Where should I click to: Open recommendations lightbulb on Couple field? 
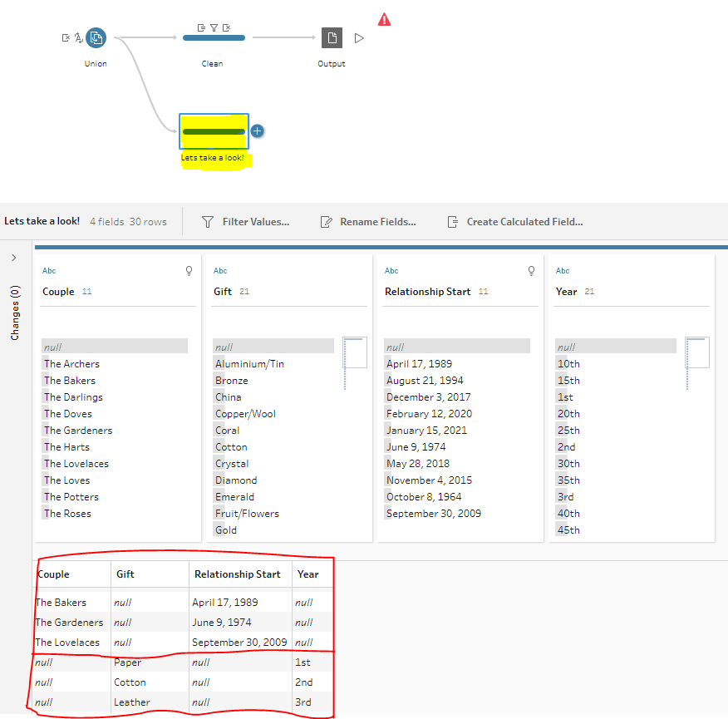click(189, 271)
